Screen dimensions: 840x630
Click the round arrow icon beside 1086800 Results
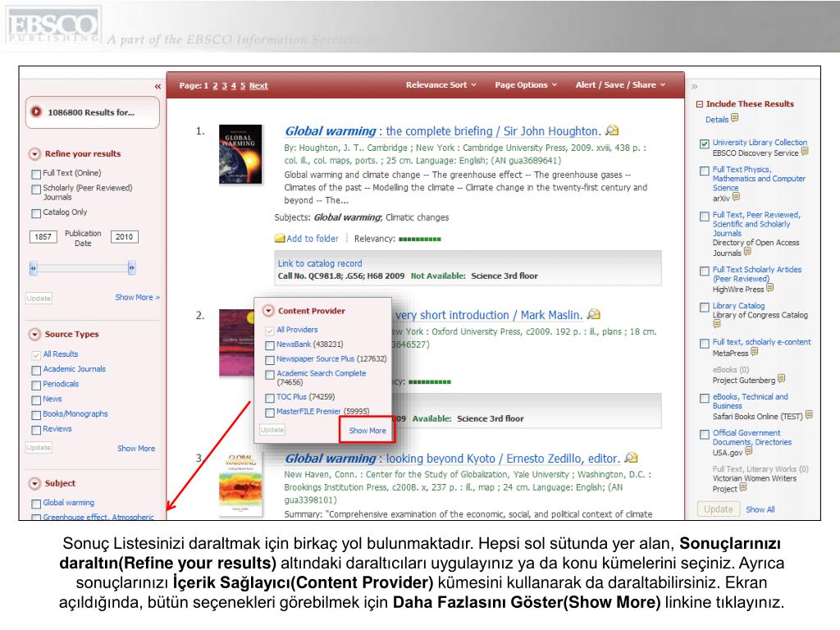[36, 112]
